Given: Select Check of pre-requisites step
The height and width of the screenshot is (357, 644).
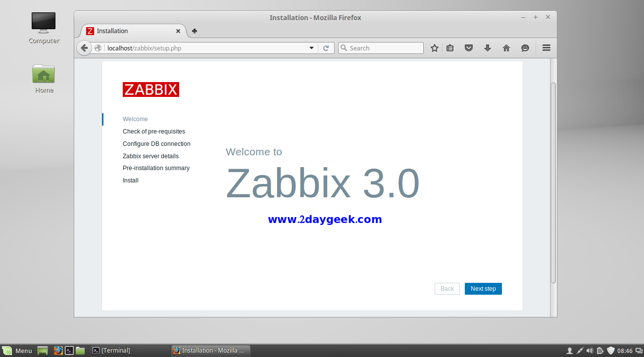Looking at the screenshot, I should click(x=154, y=132).
